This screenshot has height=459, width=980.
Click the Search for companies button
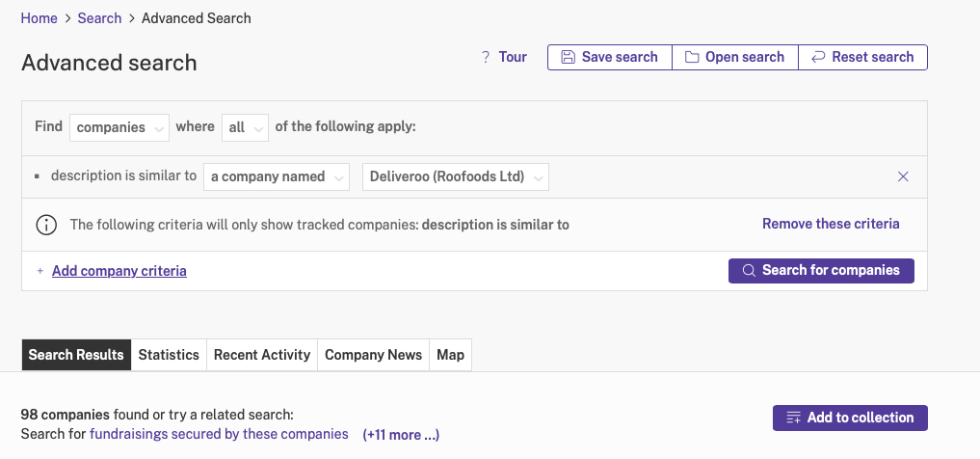pyautogui.click(x=821, y=271)
